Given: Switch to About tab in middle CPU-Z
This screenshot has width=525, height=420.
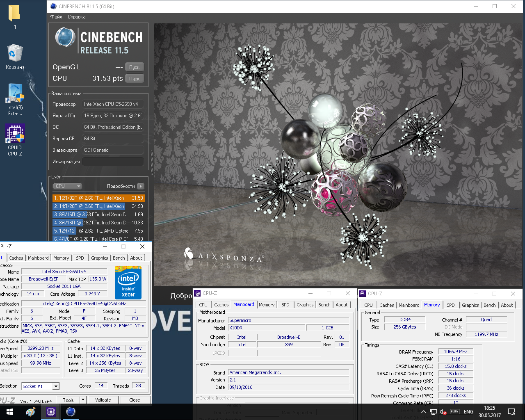Looking at the screenshot, I should point(342,305).
